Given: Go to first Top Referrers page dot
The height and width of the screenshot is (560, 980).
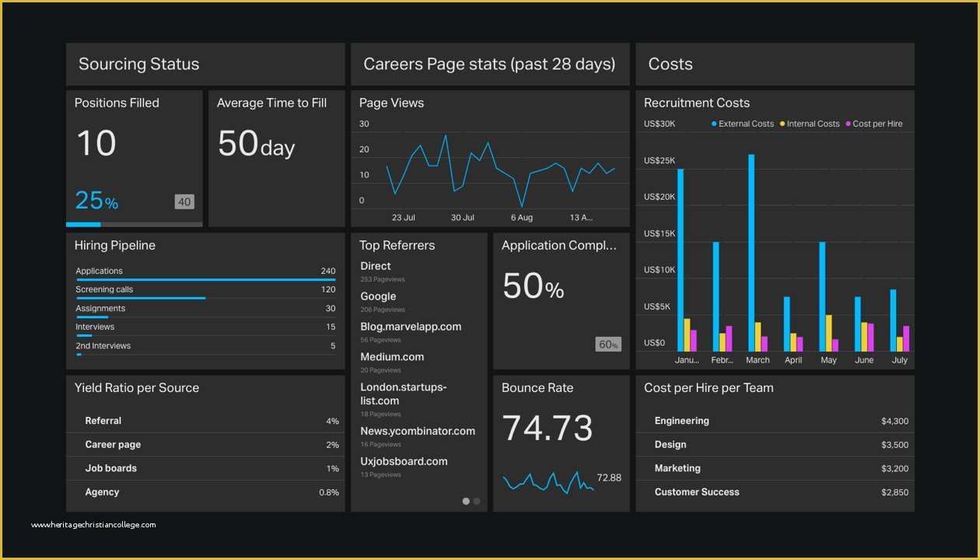Looking at the screenshot, I should pyautogui.click(x=466, y=502).
